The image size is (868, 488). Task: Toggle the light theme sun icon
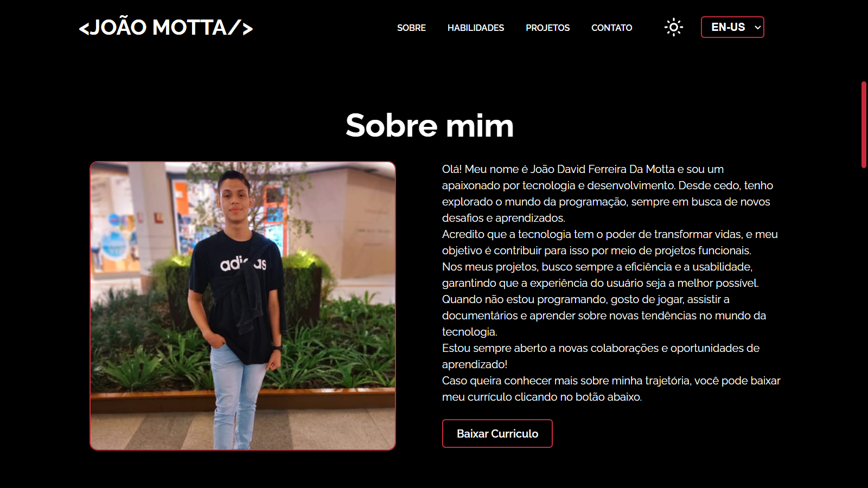coord(674,27)
